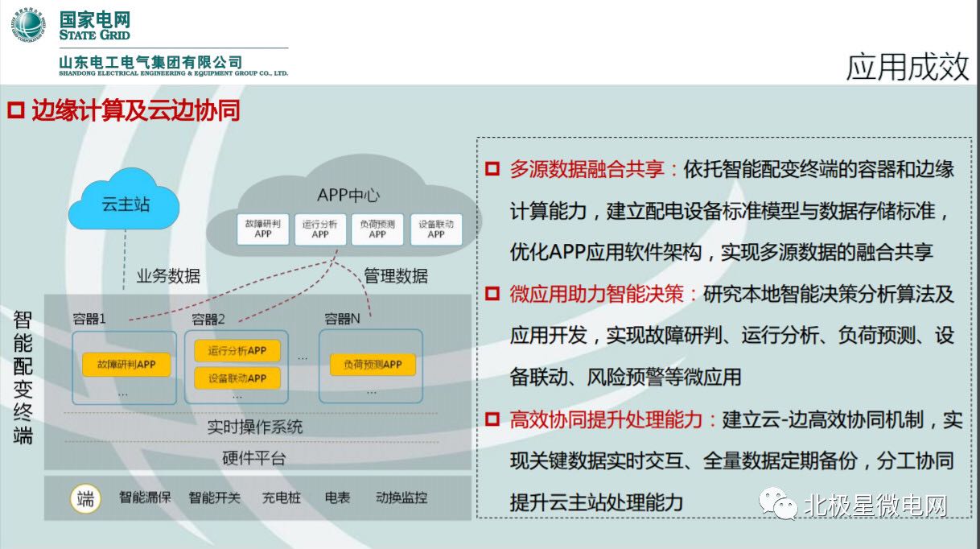
Task: Click orange 故障研判APP block in 容器1
Action: tap(126, 364)
